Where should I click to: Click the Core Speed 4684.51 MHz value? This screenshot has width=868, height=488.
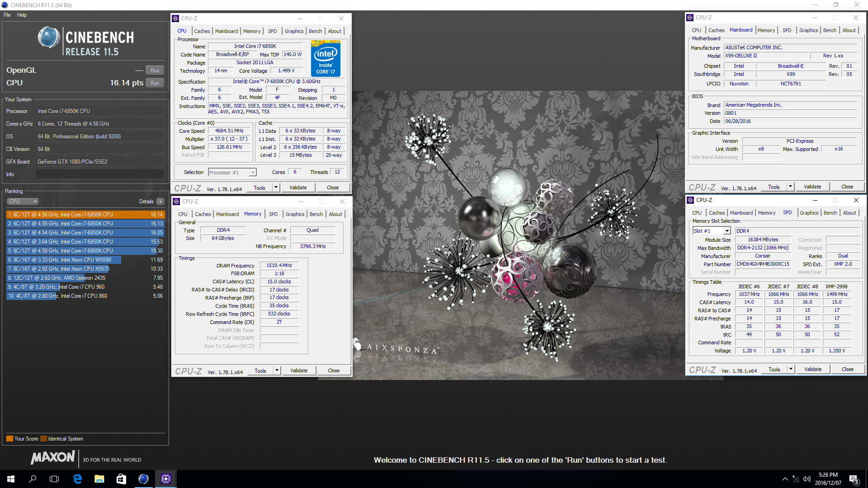click(x=229, y=131)
